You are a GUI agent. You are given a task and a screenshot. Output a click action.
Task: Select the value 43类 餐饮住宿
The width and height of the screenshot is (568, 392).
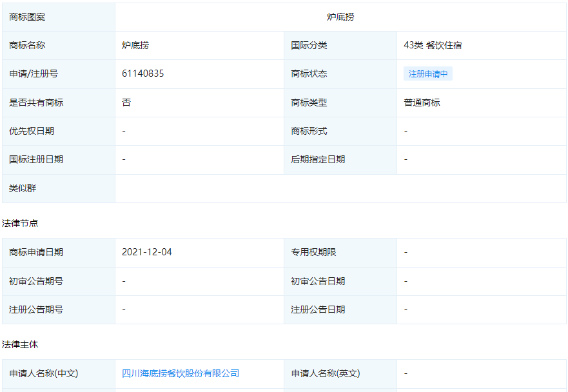click(433, 45)
